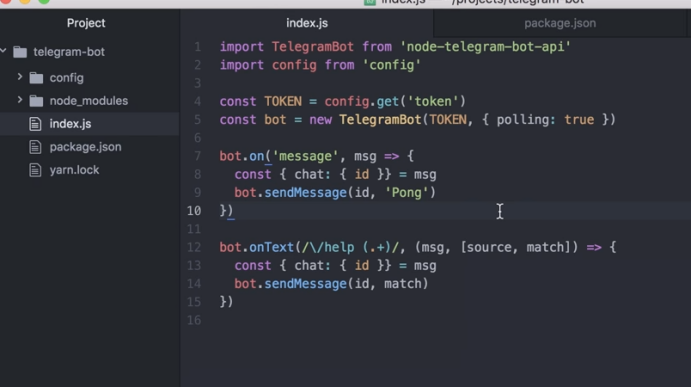Click the config folder icon
The width and height of the screenshot is (692, 387).
pyautogui.click(x=36, y=78)
